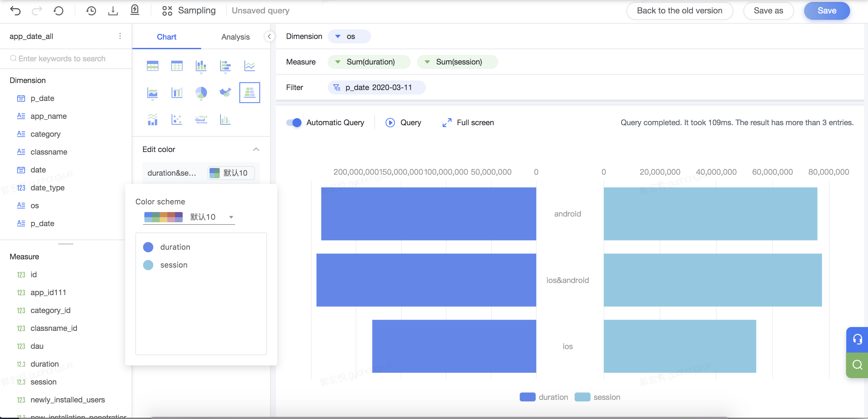
Task: Switch to the Chart tab
Action: click(166, 37)
